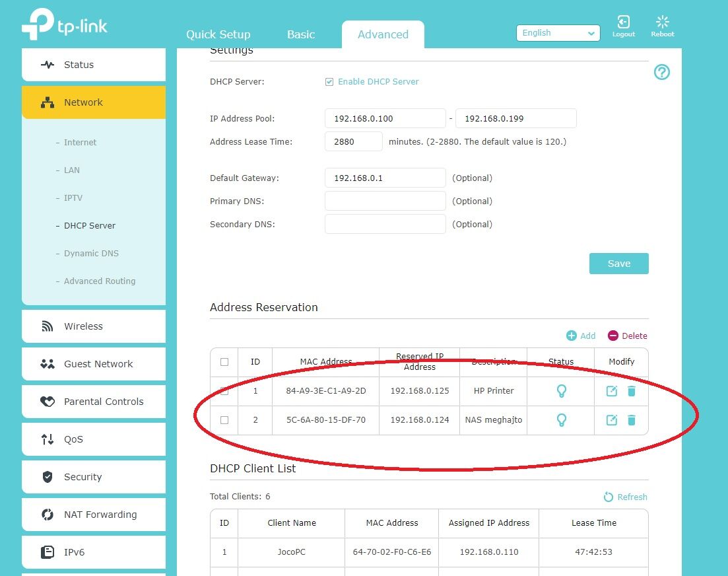
Task: Click the Network topology icon
Action: [x=48, y=102]
